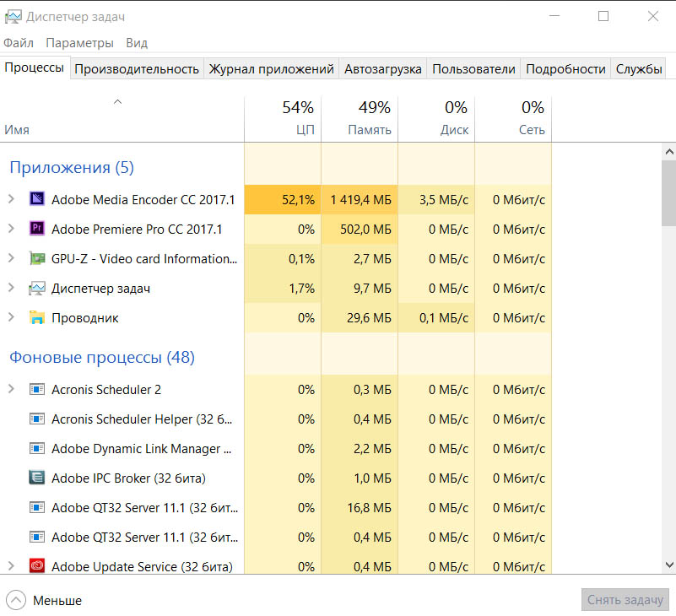The height and width of the screenshot is (616, 676).
Task: Click the Adobe IPC Broker icon
Action: [x=36, y=478]
